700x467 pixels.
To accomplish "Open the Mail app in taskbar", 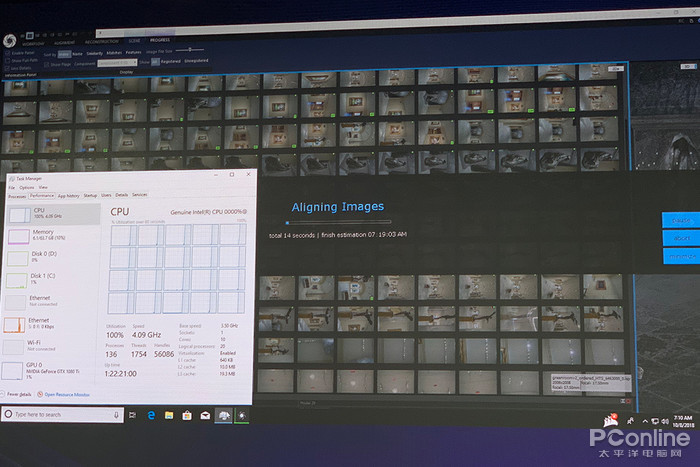I will click(x=205, y=415).
